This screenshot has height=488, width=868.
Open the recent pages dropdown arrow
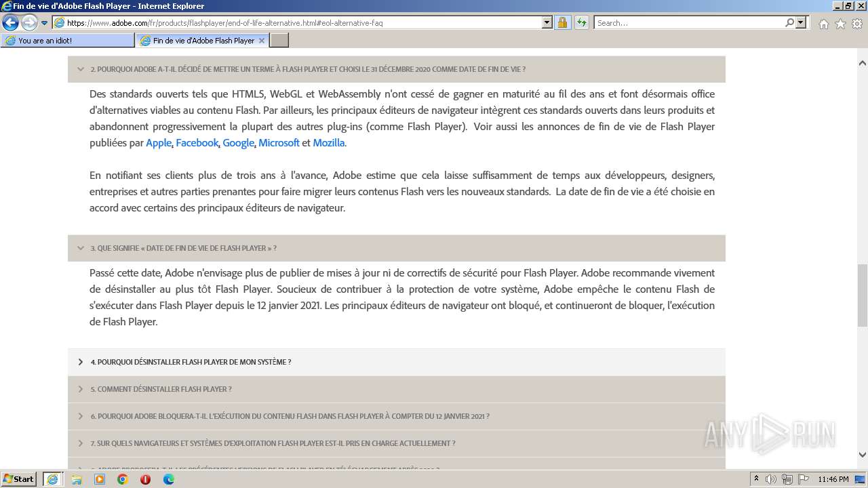pyautogui.click(x=45, y=23)
